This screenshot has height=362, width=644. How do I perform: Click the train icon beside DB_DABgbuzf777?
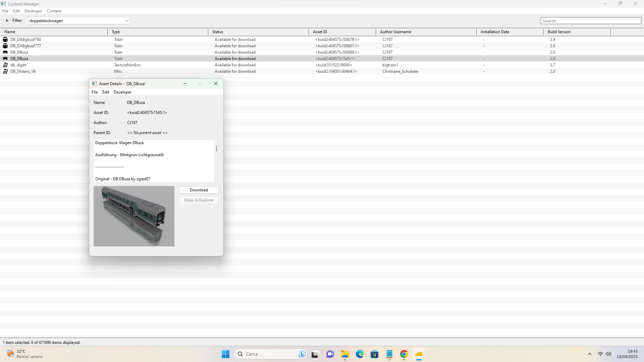[x=5, y=46]
